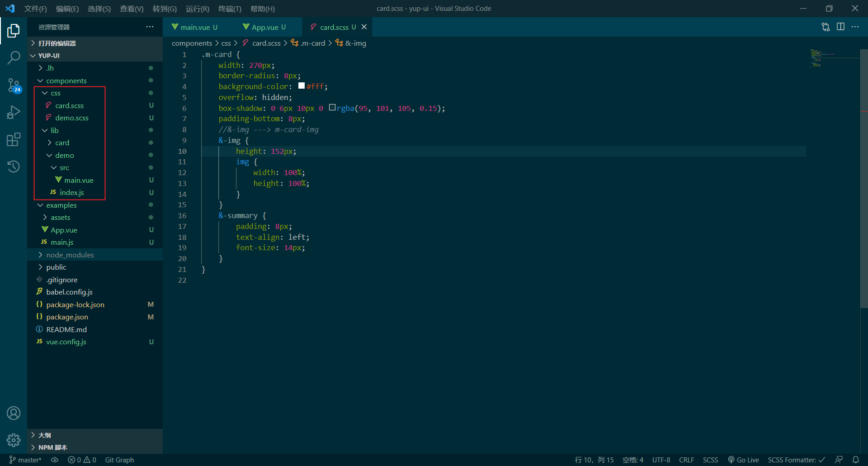Open the Accounts menu
This screenshot has height=466, width=868.
(x=14, y=413)
